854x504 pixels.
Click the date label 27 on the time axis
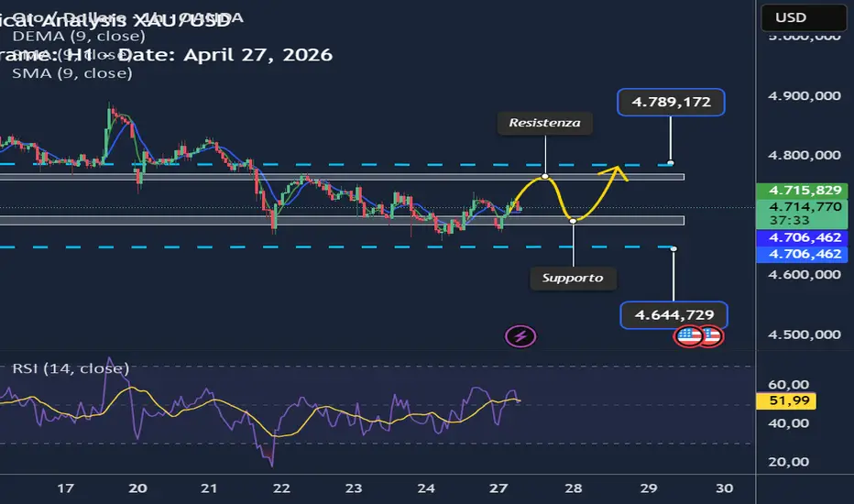(x=498, y=488)
